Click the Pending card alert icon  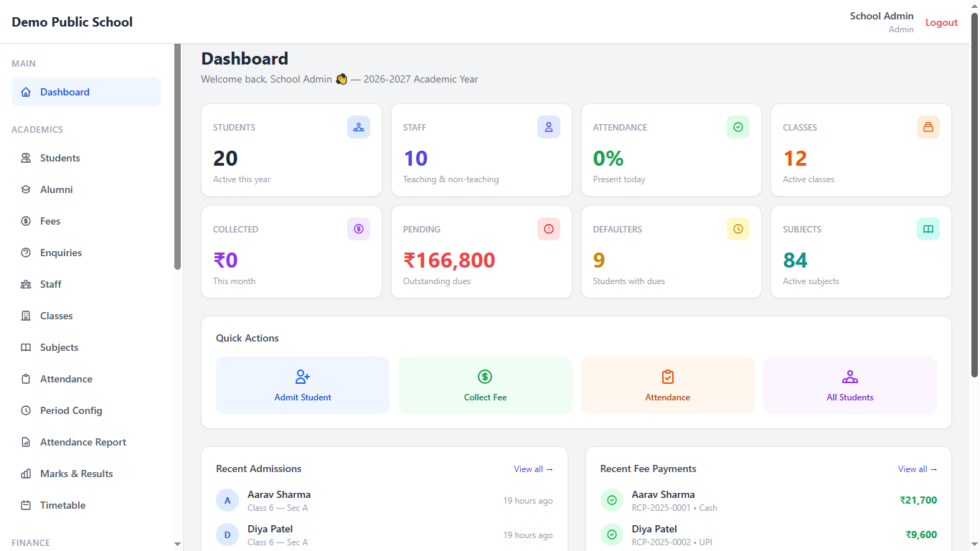pos(549,229)
